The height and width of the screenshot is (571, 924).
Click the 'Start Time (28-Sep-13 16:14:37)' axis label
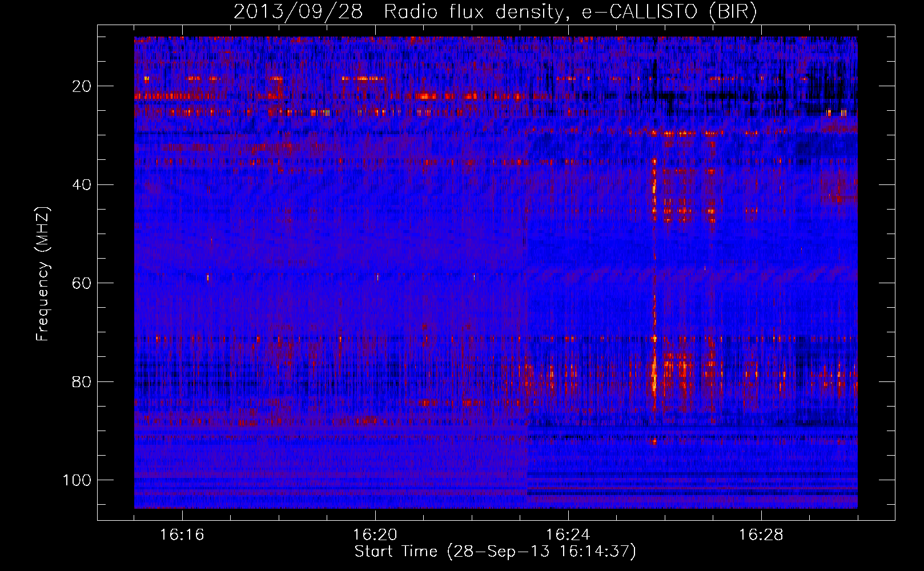pos(495,552)
